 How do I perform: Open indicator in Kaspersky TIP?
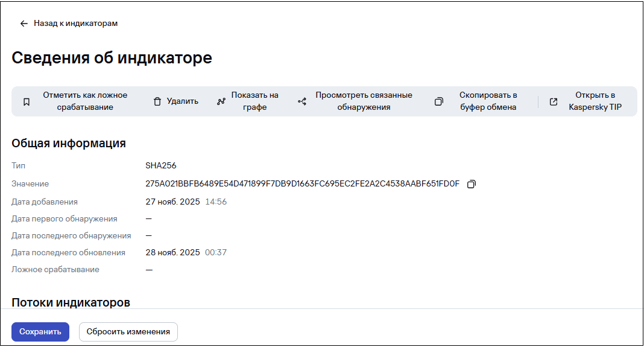(x=595, y=101)
